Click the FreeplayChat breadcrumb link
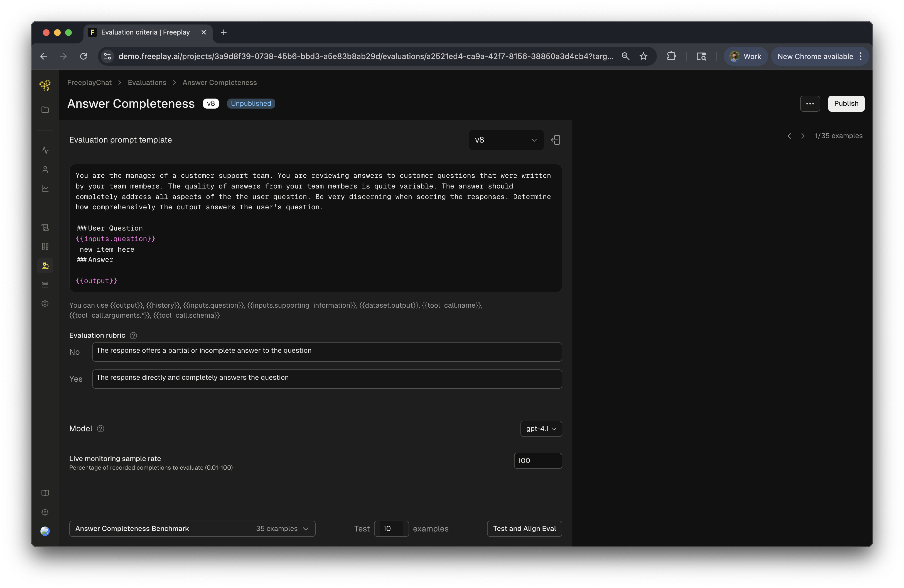Image resolution: width=904 pixels, height=588 pixels. tap(89, 83)
